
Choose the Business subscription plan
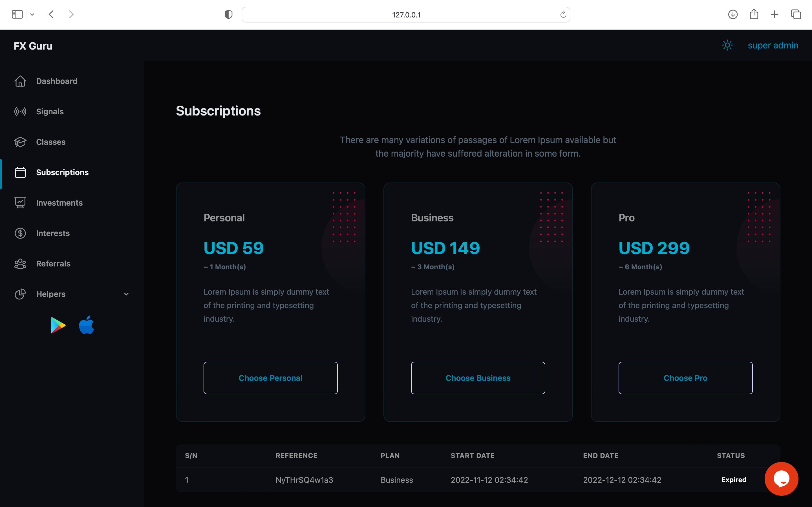[x=478, y=378]
